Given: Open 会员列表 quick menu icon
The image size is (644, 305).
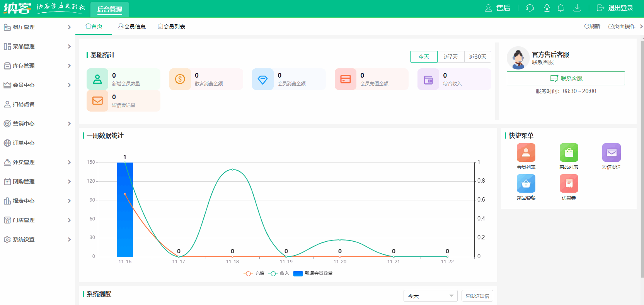Looking at the screenshot, I should tap(526, 152).
